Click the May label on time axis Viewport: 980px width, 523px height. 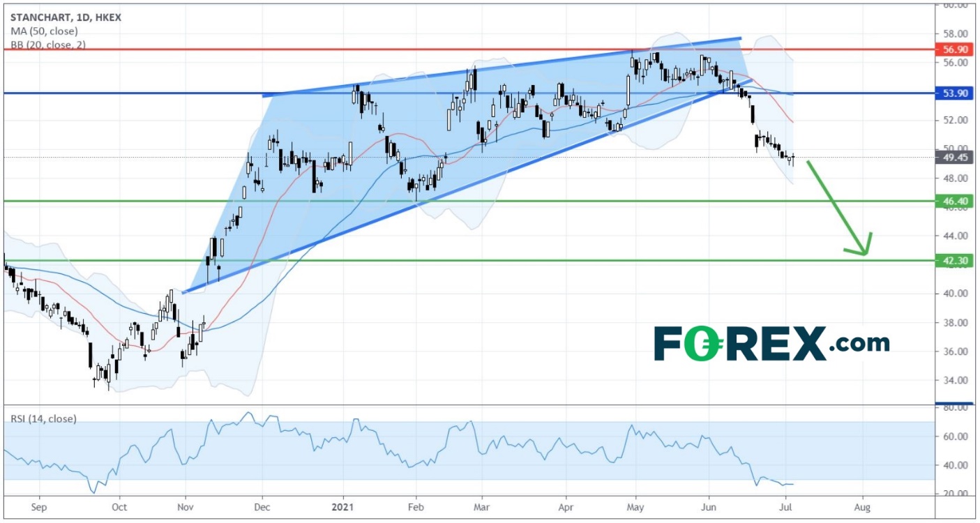pos(635,506)
